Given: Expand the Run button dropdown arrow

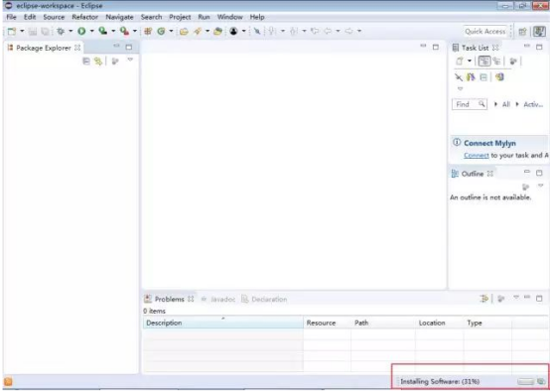Looking at the screenshot, I should (92, 31).
